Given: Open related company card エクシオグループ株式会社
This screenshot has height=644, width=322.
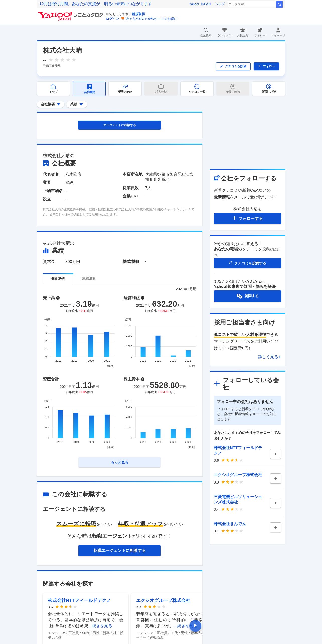Looking at the screenshot, I should click(x=163, y=600).
